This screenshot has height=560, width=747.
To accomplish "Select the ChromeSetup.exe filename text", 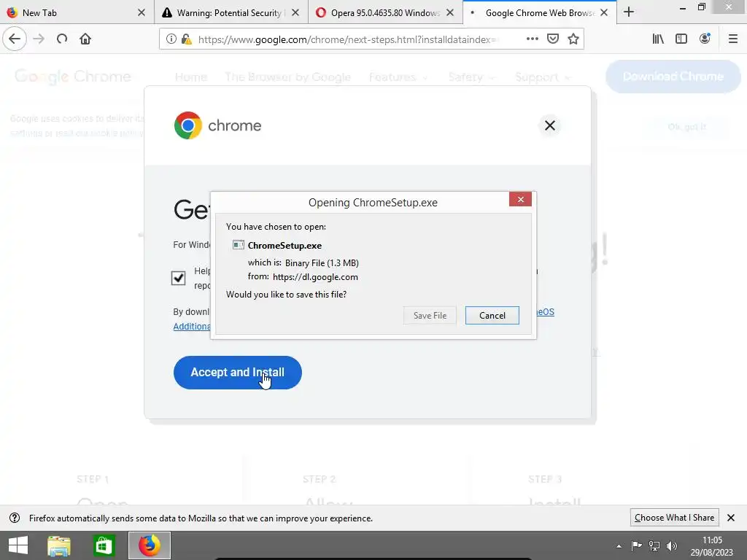I will (285, 245).
